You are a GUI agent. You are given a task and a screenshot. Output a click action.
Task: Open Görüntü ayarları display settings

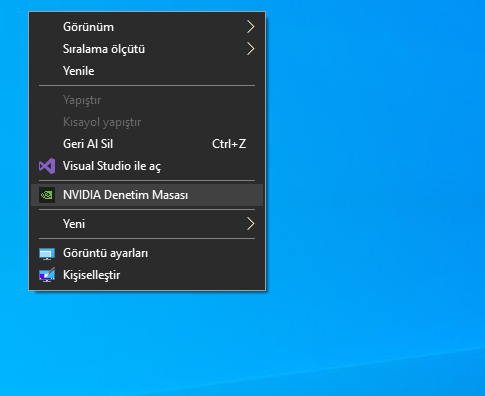pyautogui.click(x=147, y=253)
